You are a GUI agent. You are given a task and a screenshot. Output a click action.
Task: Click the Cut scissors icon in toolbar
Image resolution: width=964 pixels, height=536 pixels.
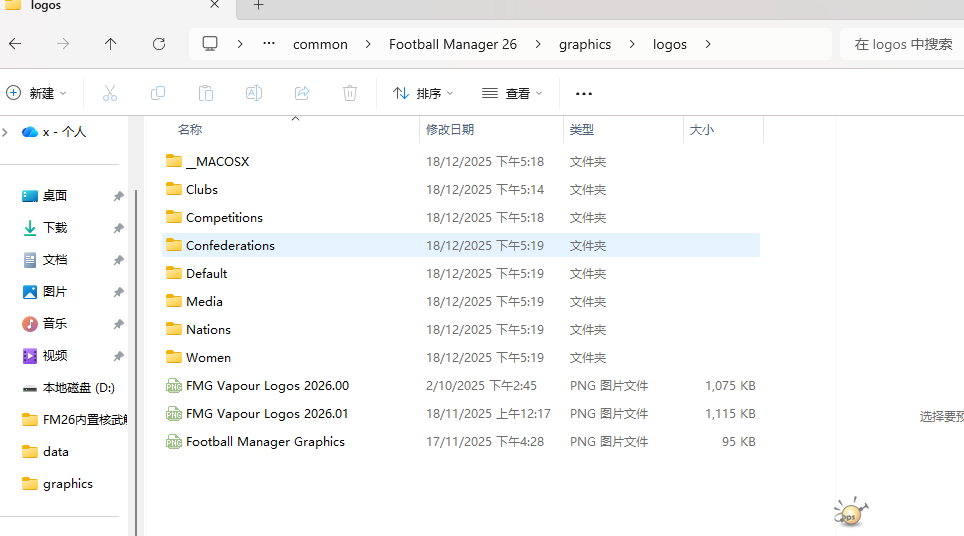[110, 93]
